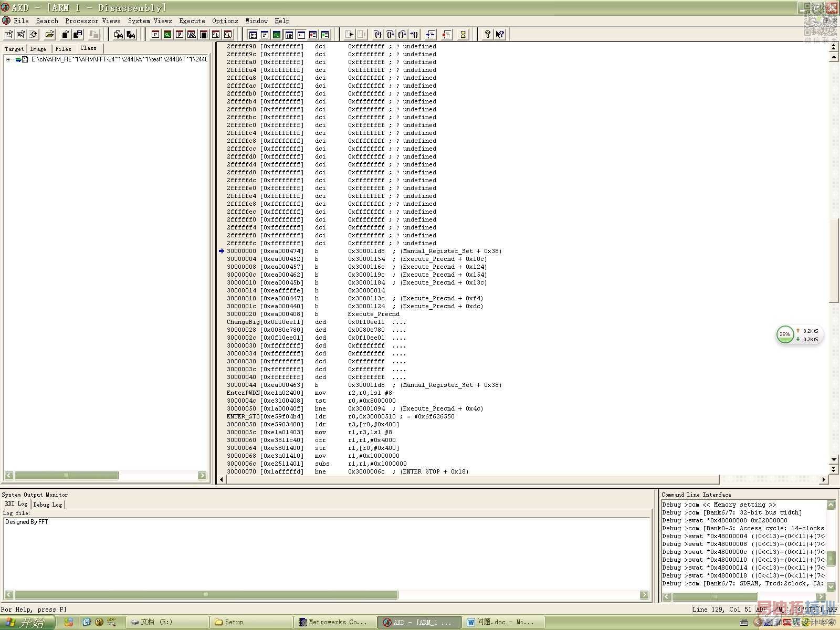Click the open folder toolbar icon
The height and width of the screenshot is (630, 840).
pyautogui.click(x=49, y=35)
